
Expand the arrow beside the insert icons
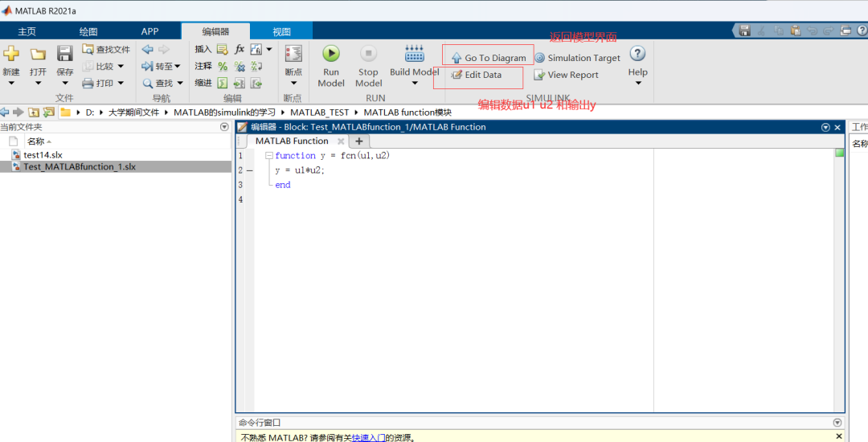coord(269,49)
